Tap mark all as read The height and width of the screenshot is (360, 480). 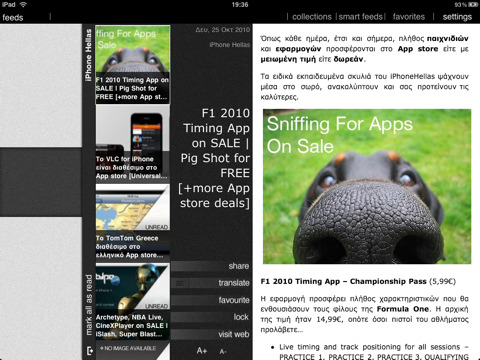point(89,305)
